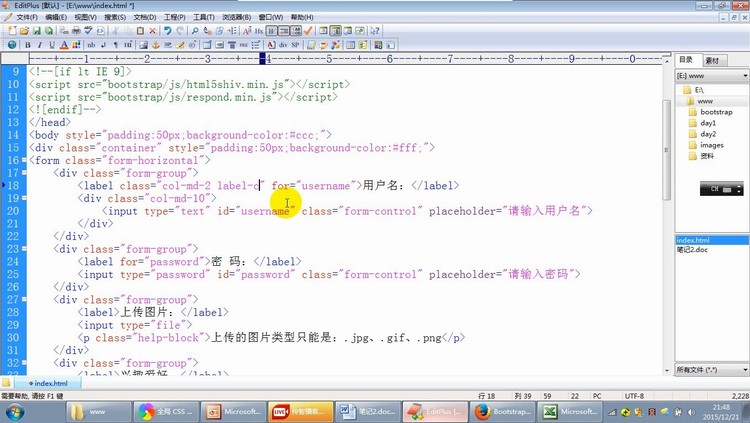Click the Open file folder icon

click(24, 31)
